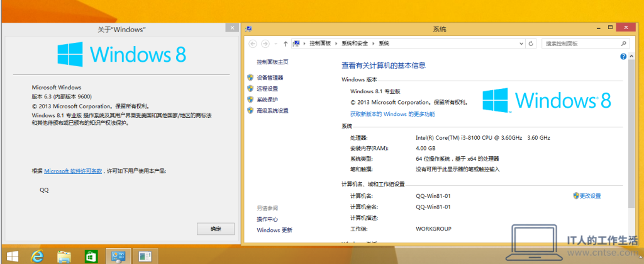Close the About Windows dialog

pyautogui.click(x=232, y=28)
